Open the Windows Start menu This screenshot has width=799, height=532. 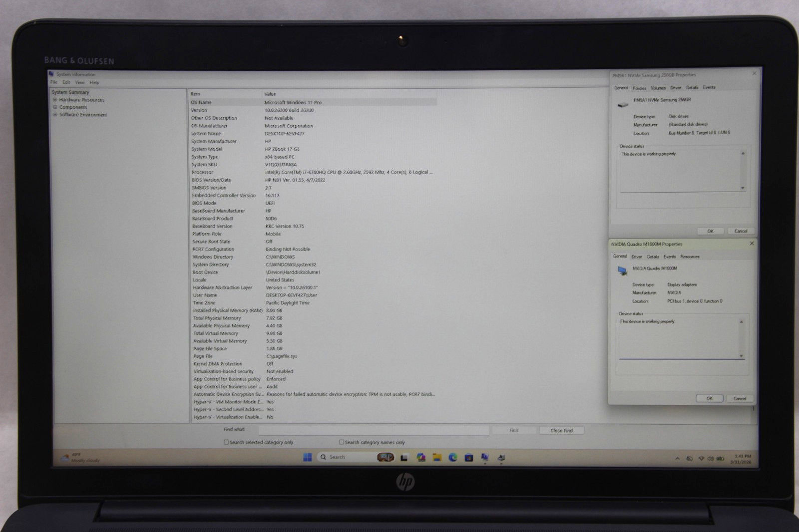[x=308, y=457]
